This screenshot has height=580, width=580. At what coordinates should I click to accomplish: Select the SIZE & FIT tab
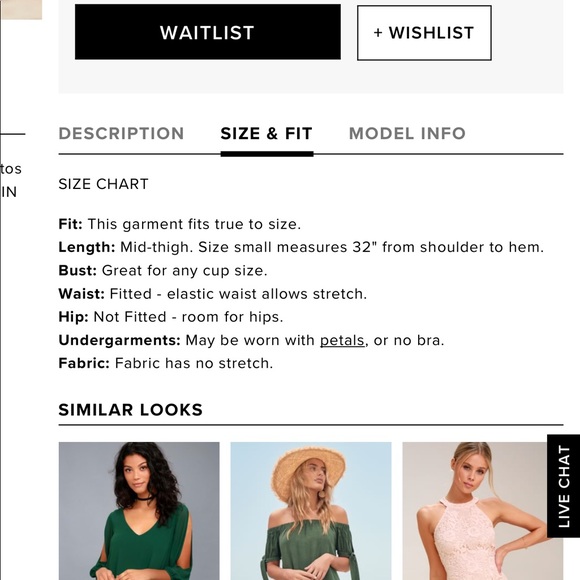tap(267, 134)
